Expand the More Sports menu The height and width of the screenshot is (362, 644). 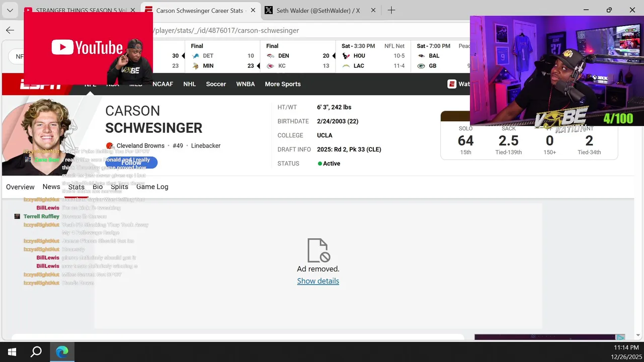[283, 84]
